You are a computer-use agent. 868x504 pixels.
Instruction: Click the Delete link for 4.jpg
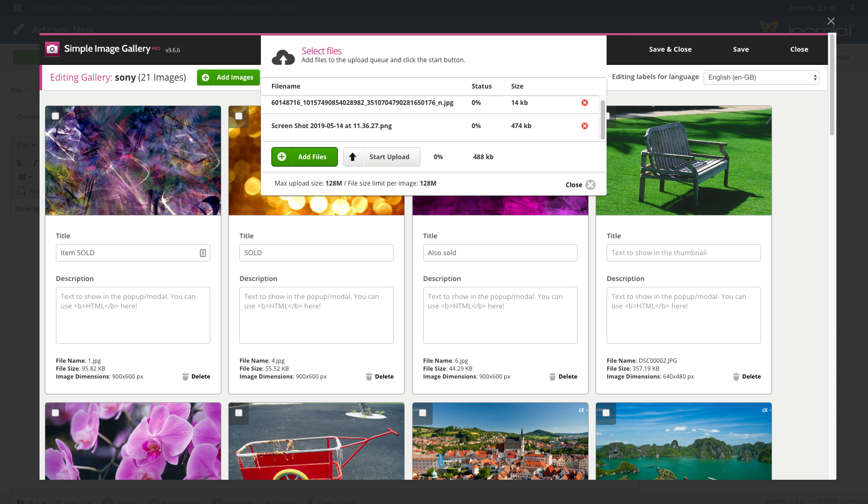[x=384, y=376]
